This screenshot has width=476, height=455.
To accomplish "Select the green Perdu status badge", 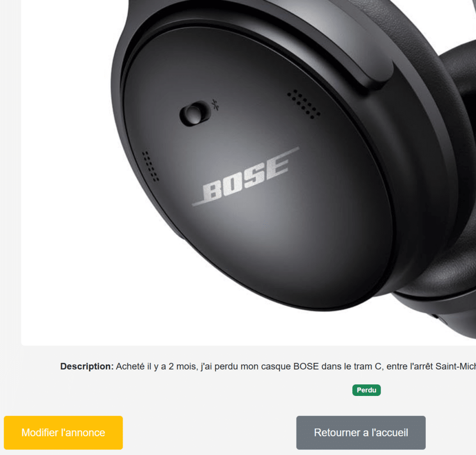I will tap(366, 390).
